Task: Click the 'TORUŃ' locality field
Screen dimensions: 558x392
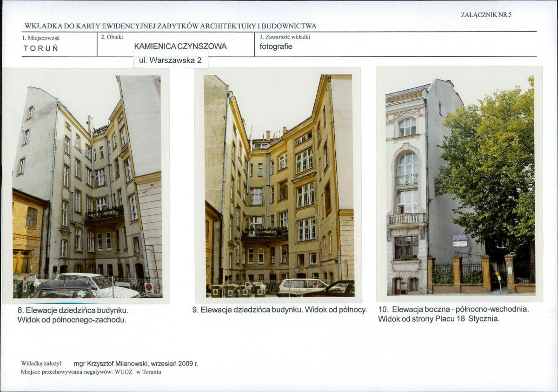Action: point(41,48)
